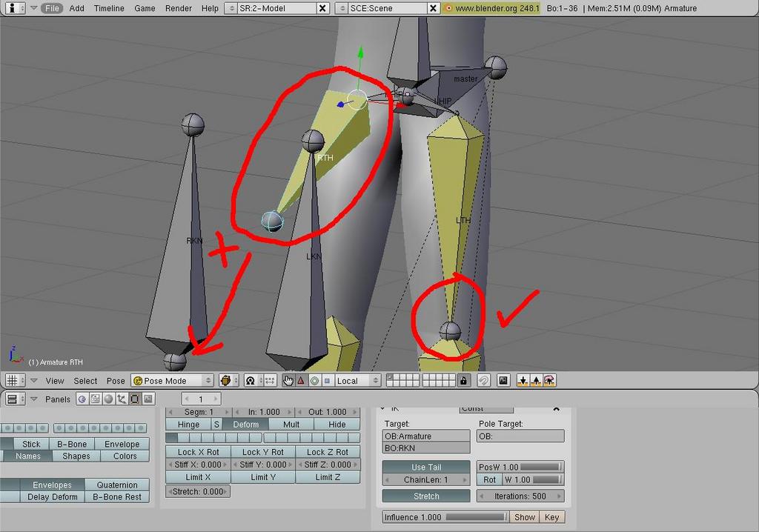The height and width of the screenshot is (532, 759).
Task: Toggle the 3D manipulator hand icon
Action: point(288,381)
